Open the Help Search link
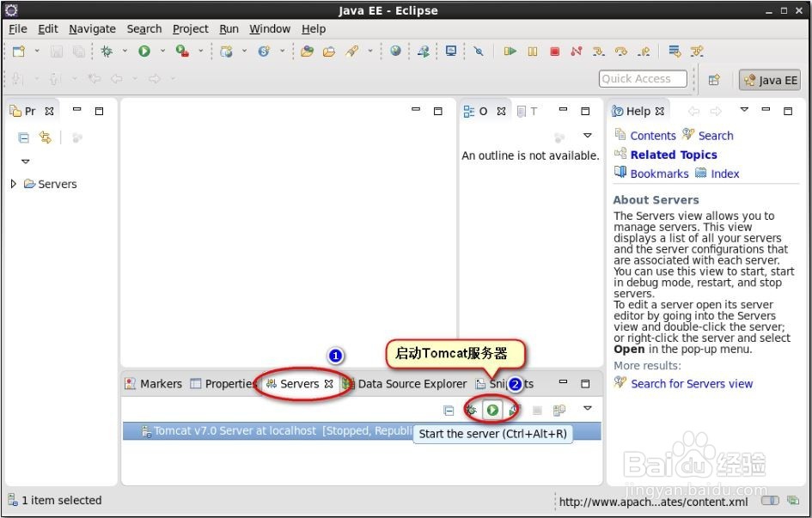Screen dimensions: 812x518 click(x=716, y=136)
